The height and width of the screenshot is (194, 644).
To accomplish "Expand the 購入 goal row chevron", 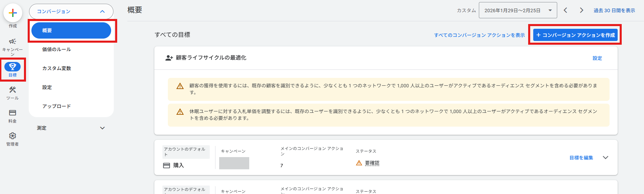I will coord(606,158).
